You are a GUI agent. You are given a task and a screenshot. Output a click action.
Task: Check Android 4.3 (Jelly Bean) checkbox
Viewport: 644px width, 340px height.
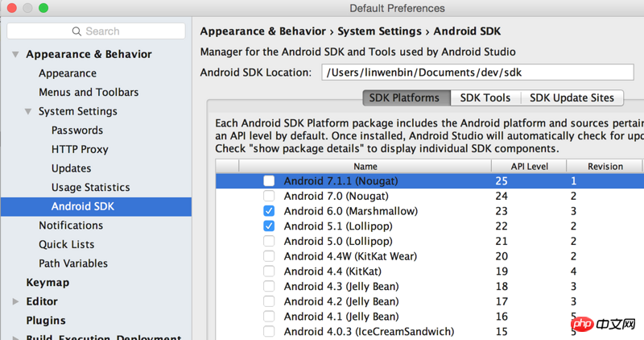point(269,286)
